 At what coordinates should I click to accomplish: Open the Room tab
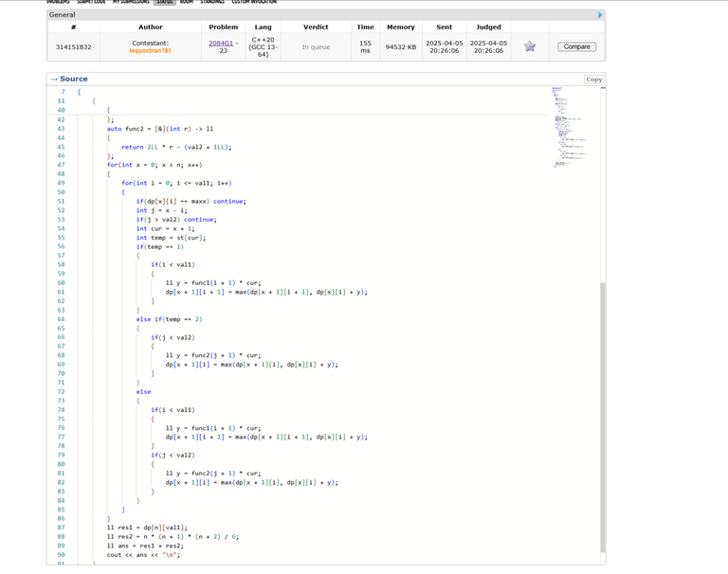coord(186,2)
